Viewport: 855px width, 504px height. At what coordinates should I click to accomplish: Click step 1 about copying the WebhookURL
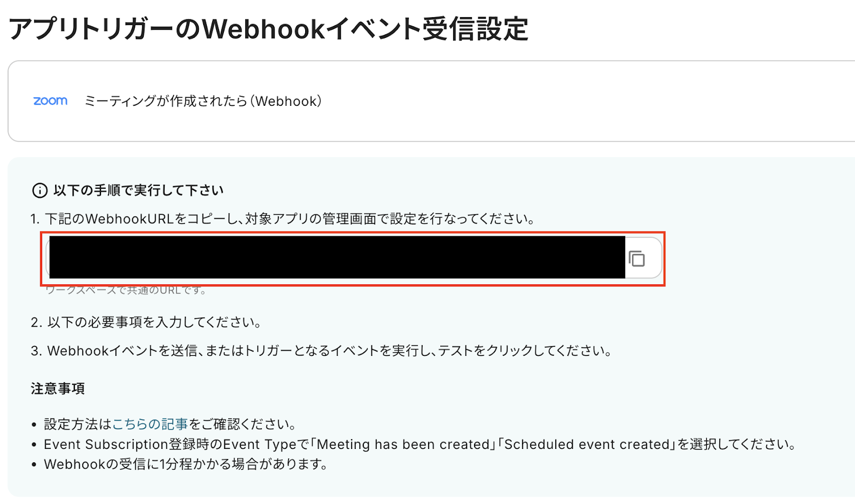click(283, 219)
